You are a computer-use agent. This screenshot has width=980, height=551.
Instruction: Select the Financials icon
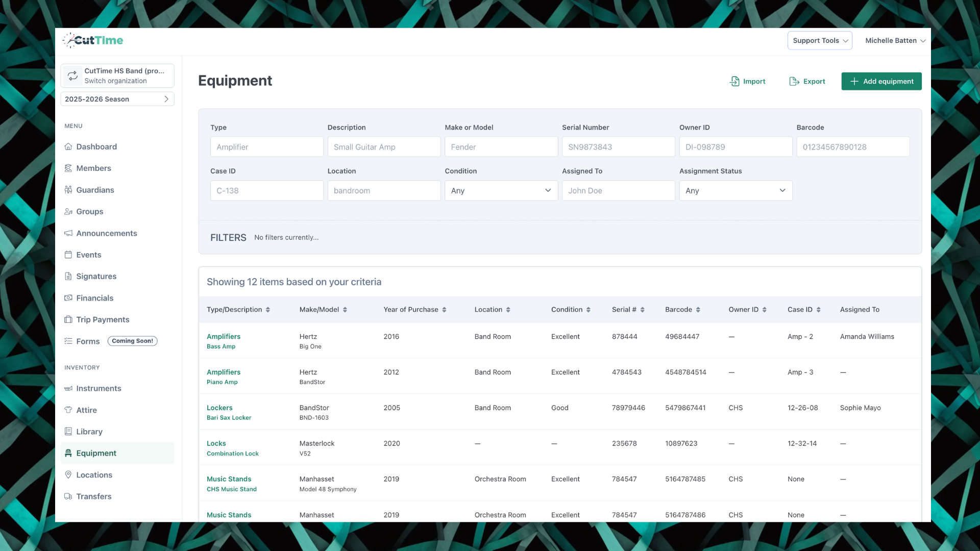point(69,298)
